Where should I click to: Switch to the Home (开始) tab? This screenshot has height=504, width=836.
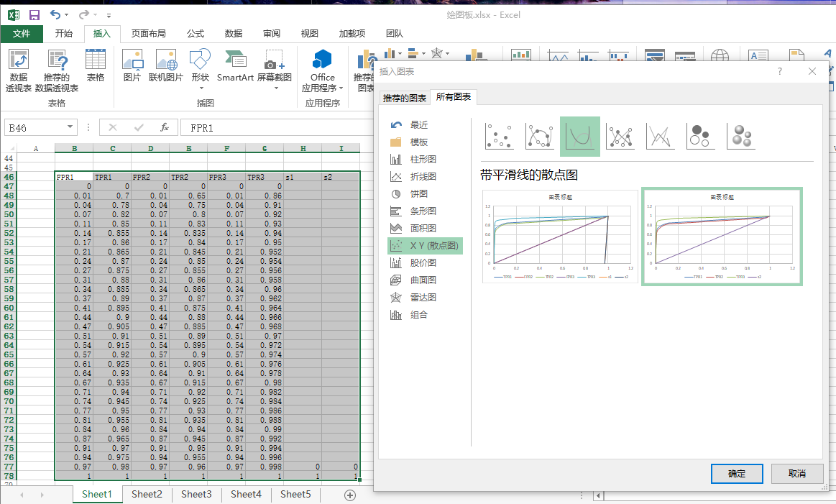(x=64, y=34)
